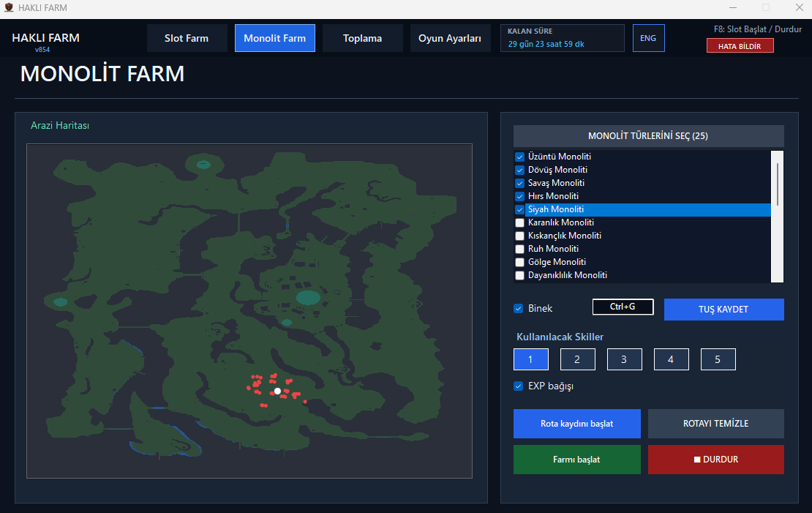
Task: Select skill slot 1
Action: (531, 359)
